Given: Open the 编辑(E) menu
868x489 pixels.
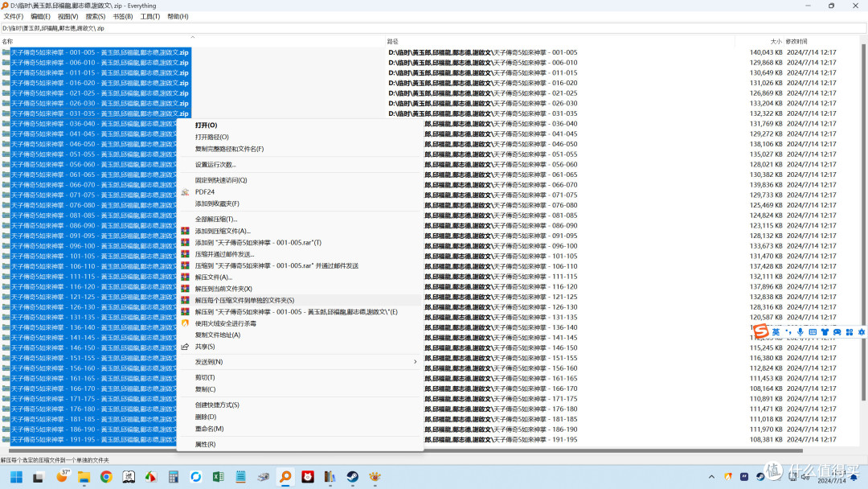Looking at the screenshot, I should [x=40, y=17].
